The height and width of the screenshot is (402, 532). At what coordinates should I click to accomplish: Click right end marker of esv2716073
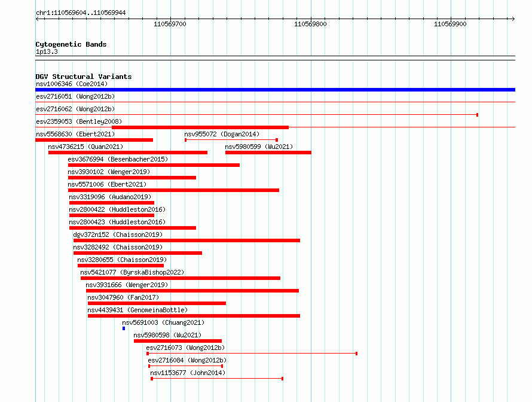[x=356, y=354]
